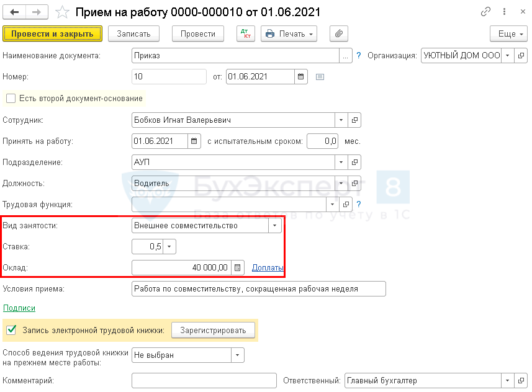Copy the document link via chain icon
Screen dimensions: 532x392
(x=485, y=12)
